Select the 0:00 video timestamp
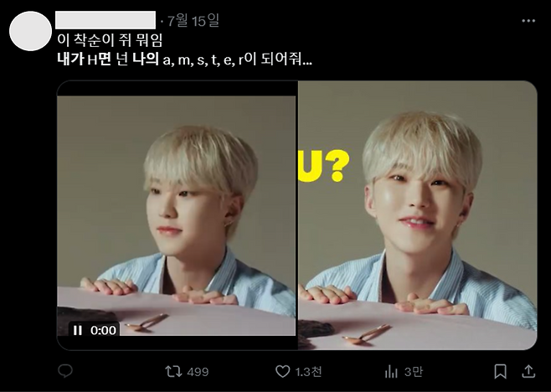Image resolution: width=551 pixels, height=392 pixels. (x=103, y=331)
